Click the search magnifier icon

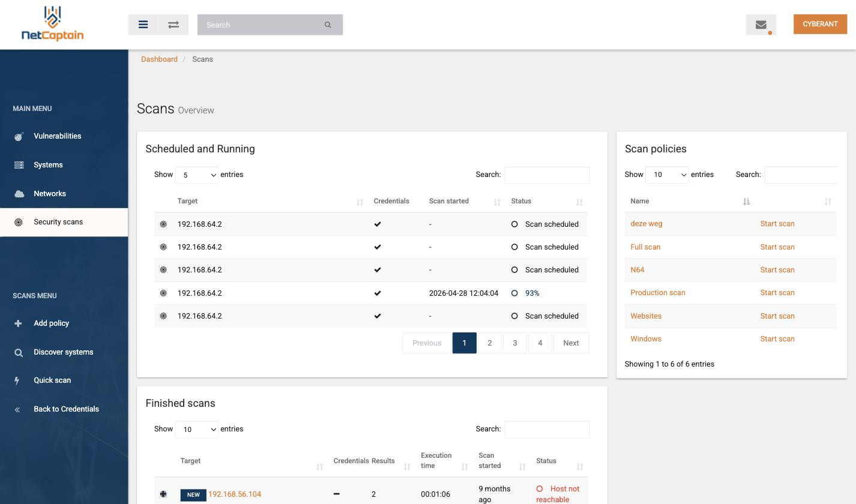click(x=328, y=25)
